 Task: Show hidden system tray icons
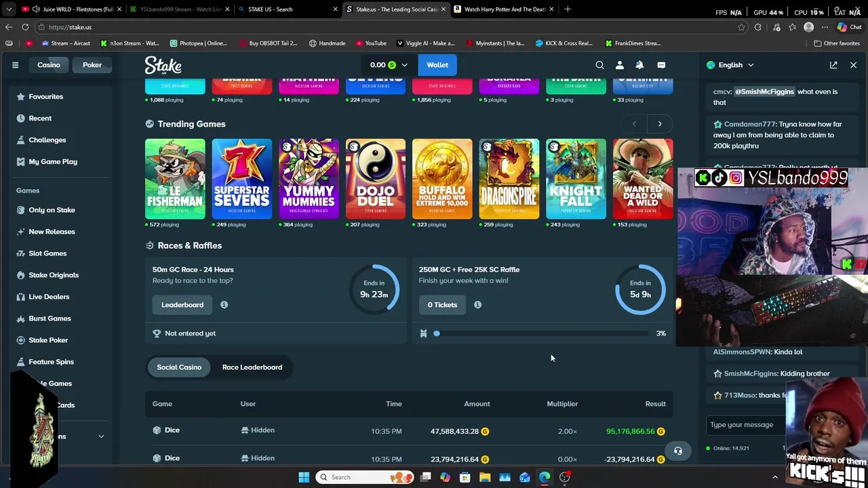[775, 477]
